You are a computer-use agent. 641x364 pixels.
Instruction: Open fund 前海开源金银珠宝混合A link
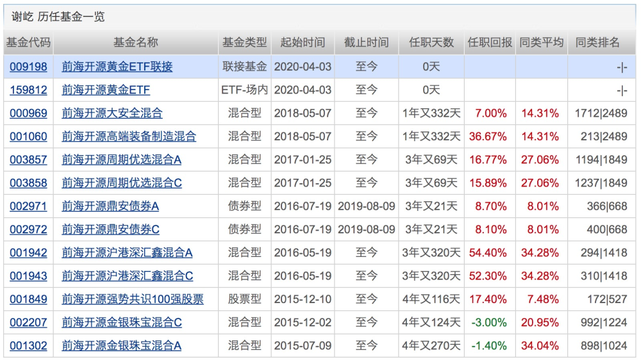(x=121, y=346)
